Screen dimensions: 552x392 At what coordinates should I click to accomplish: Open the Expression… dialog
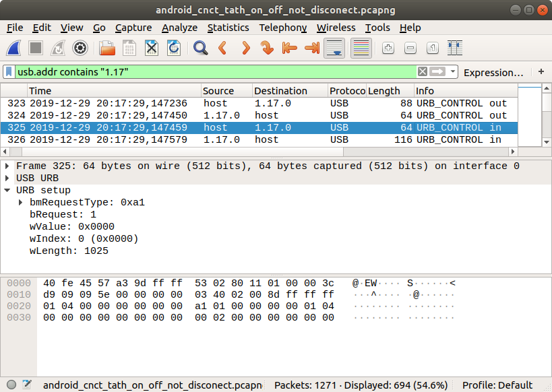493,73
